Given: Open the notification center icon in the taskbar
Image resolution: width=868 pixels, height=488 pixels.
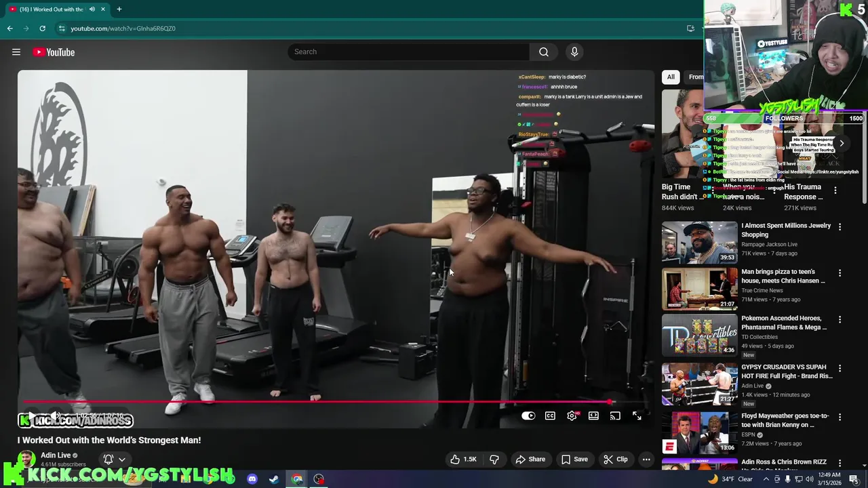Looking at the screenshot, I should coord(854,479).
